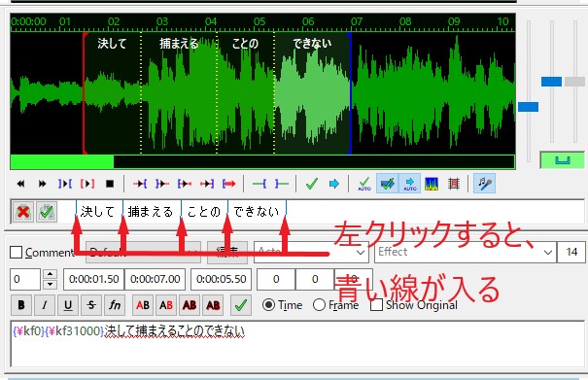
Task: Play the current line audio
Action: pos(87,184)
